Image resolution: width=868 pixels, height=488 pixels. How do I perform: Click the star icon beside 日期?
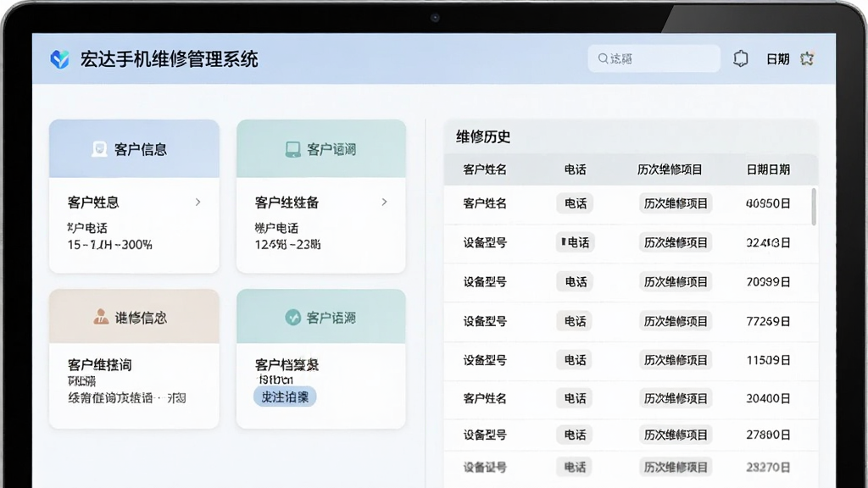pyautogui.click(x=807, y=58)
